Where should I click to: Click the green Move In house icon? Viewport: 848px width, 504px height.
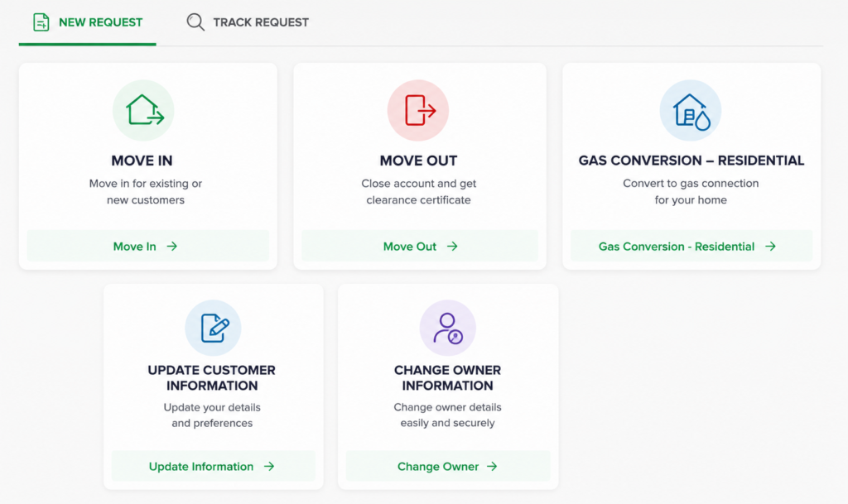[x=144, y=110]
